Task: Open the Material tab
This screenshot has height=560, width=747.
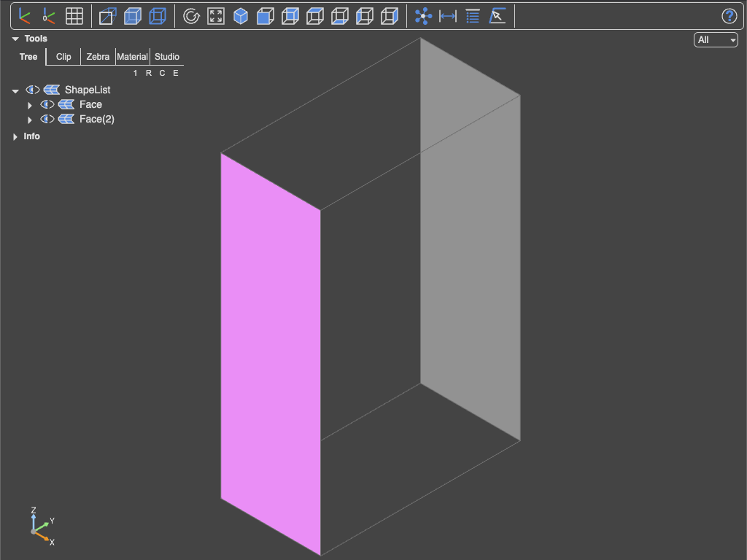Action: (x=133, y=57)
